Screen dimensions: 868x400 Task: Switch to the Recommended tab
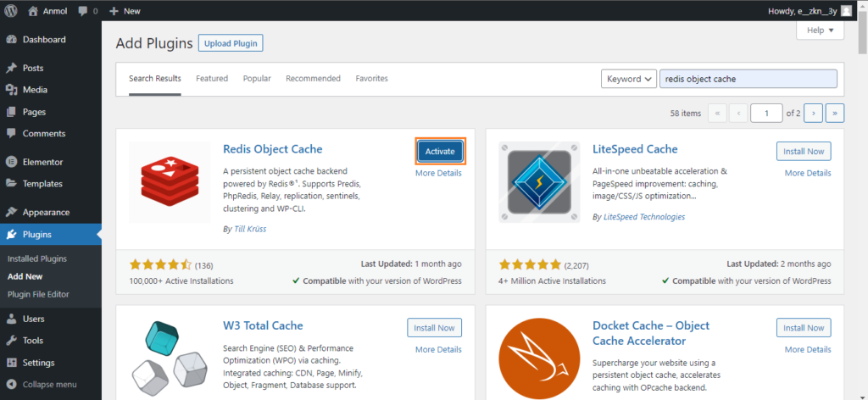[x=314, y=79]
